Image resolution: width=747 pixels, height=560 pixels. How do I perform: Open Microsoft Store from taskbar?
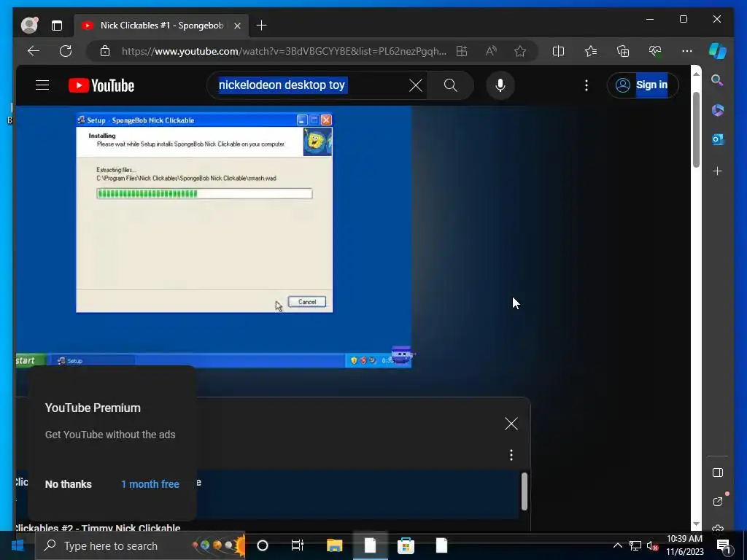tap(406, 545)
